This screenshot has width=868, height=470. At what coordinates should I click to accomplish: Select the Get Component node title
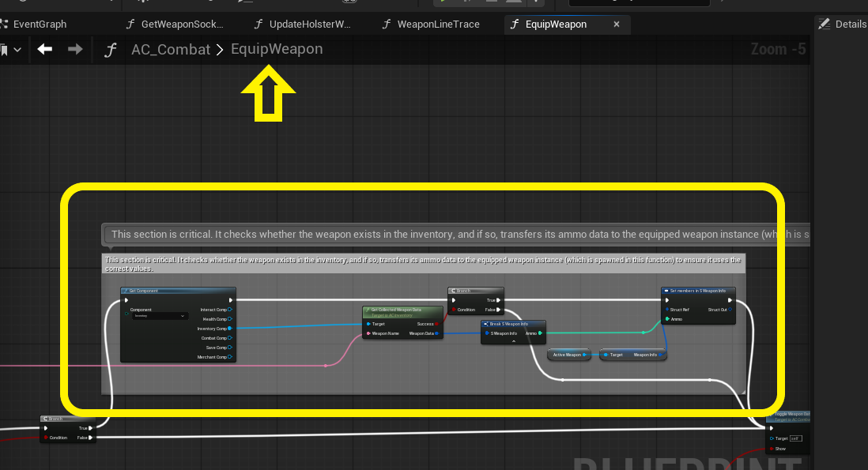143,291
